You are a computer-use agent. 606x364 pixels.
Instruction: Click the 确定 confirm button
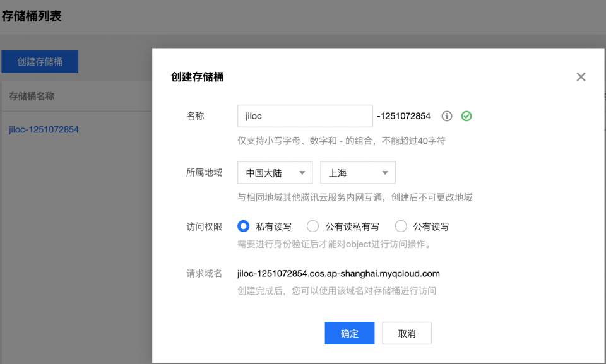pyautogui.click(x=349, y=333)
